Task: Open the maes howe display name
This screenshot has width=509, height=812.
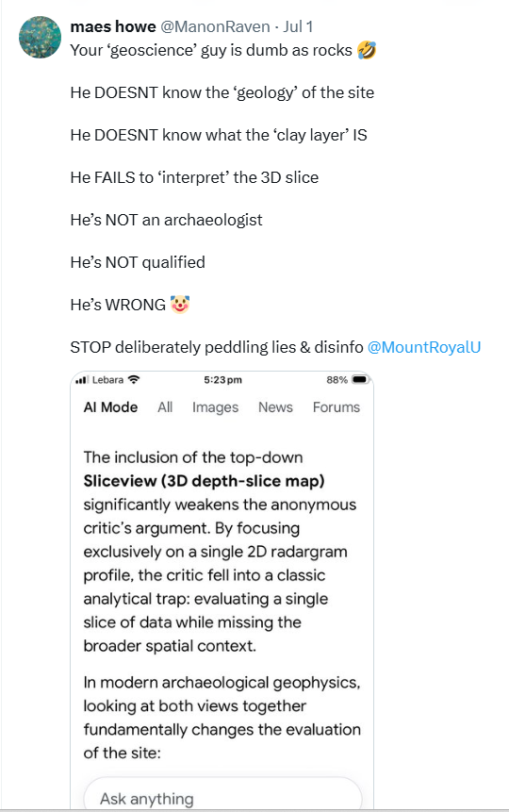Action: click(x=113, y=26)
